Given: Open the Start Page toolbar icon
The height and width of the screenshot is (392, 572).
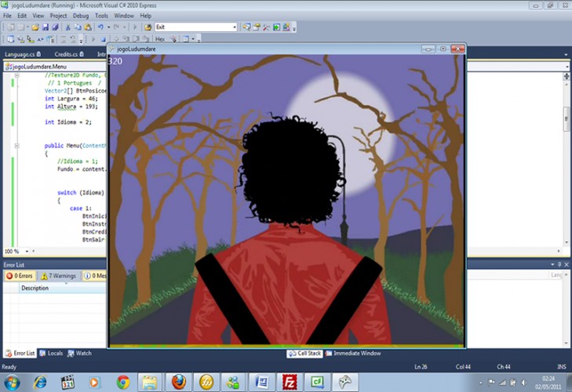Looking at the screenshot, I should pyautogui.click(x=276, y=27).
